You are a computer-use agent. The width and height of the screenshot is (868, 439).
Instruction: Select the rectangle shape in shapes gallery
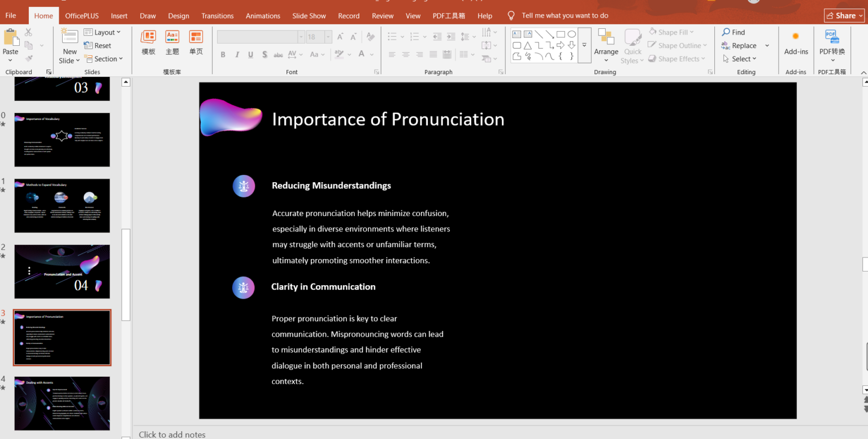click(561, 34)
